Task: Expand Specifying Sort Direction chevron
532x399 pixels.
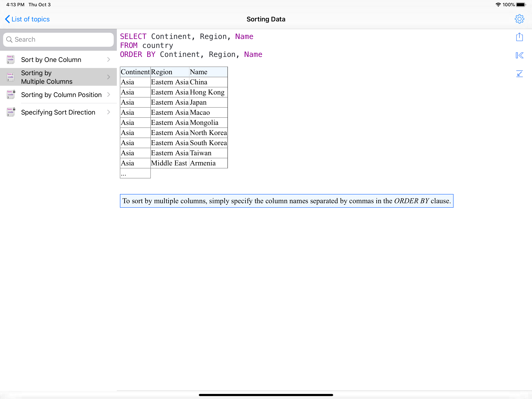Action: [108, 112]
